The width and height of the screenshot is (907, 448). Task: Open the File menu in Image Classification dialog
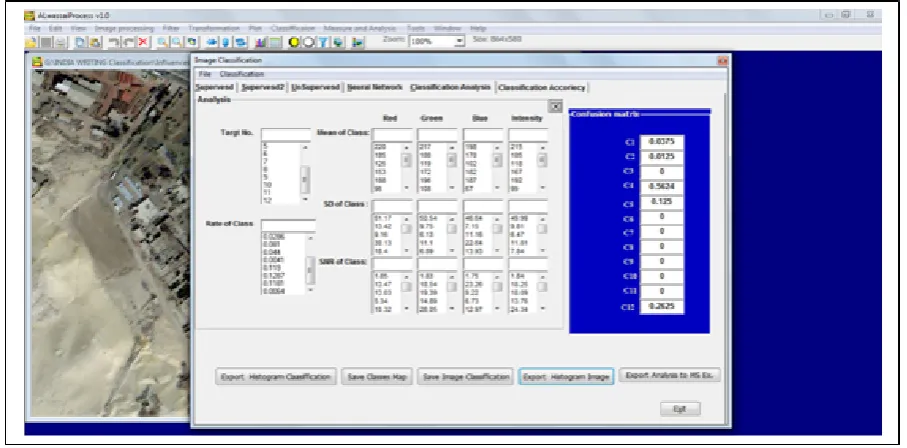click(204, 74)
